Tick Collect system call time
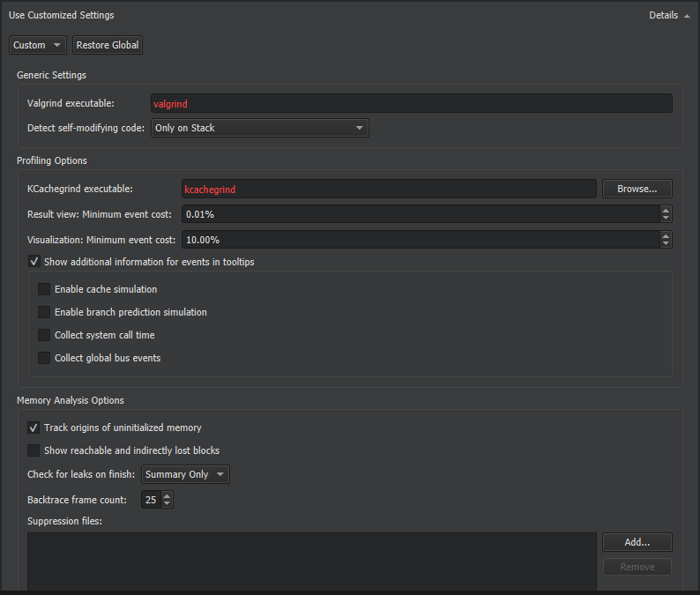The image size is (700, 595). point(44,335)
